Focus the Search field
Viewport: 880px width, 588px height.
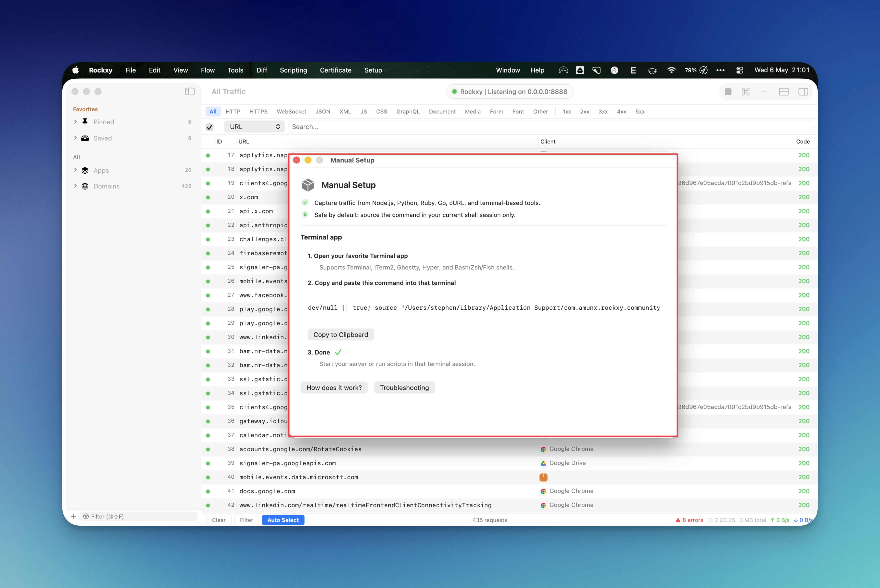click(551, 127)
